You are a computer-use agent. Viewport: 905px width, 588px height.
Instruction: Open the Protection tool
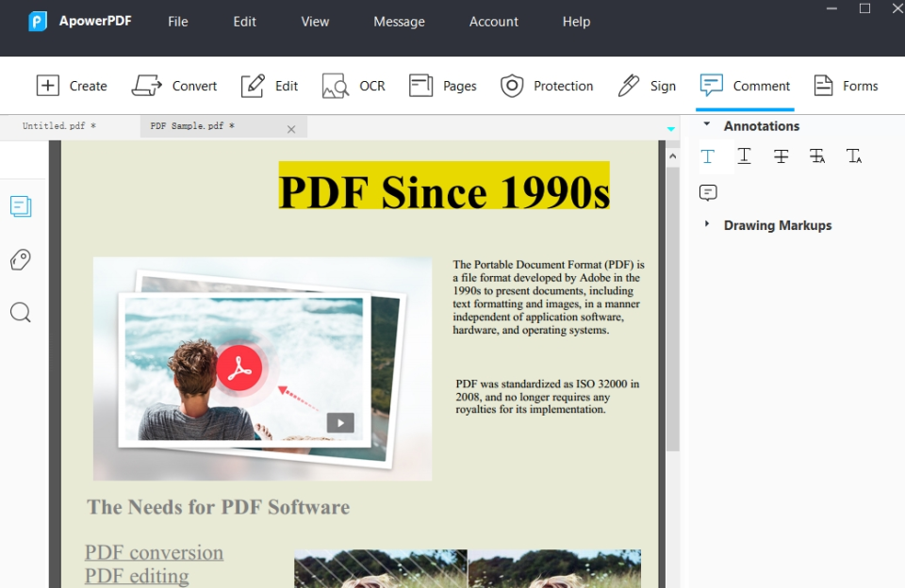547,85
